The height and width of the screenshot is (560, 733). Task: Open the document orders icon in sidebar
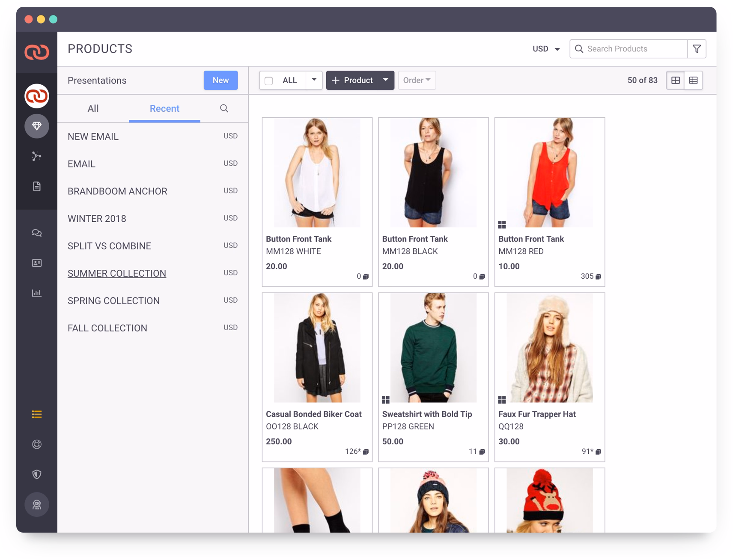coord(37,186)
